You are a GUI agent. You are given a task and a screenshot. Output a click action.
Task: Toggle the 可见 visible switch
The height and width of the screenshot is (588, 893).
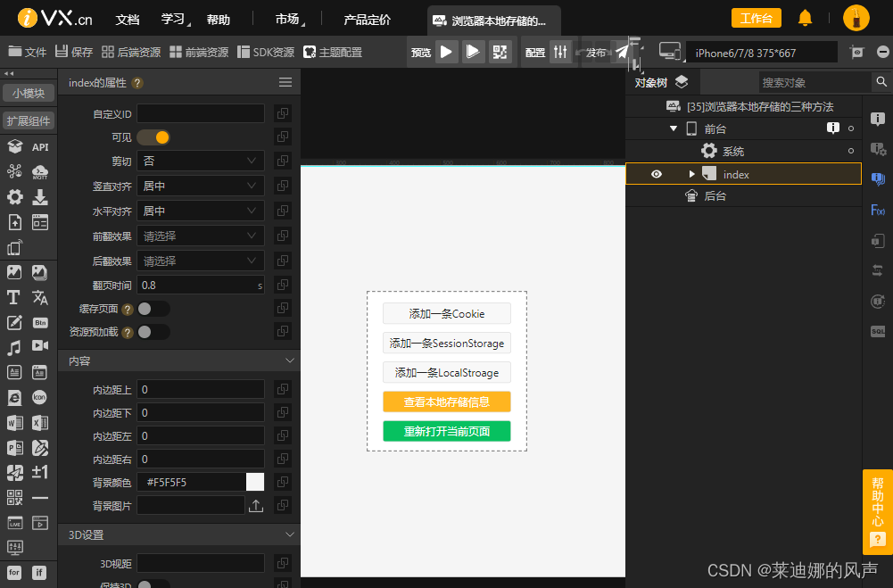click(153, 137)
